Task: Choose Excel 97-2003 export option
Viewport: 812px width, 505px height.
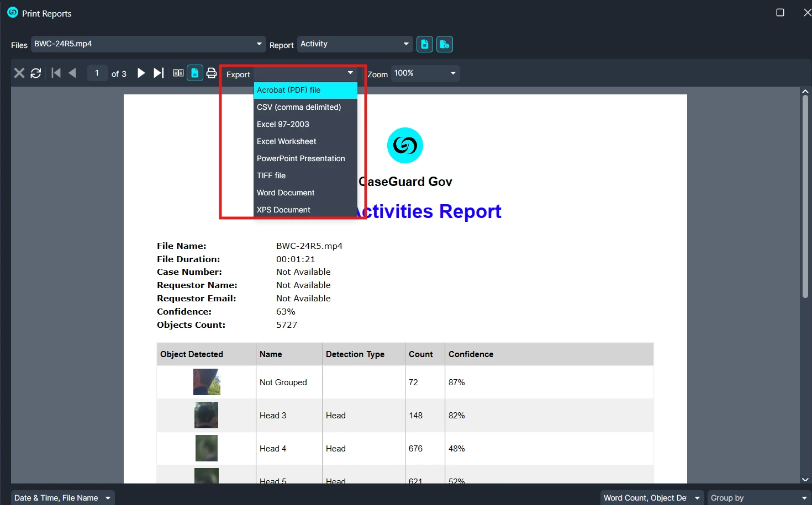Action: (305, 124)
